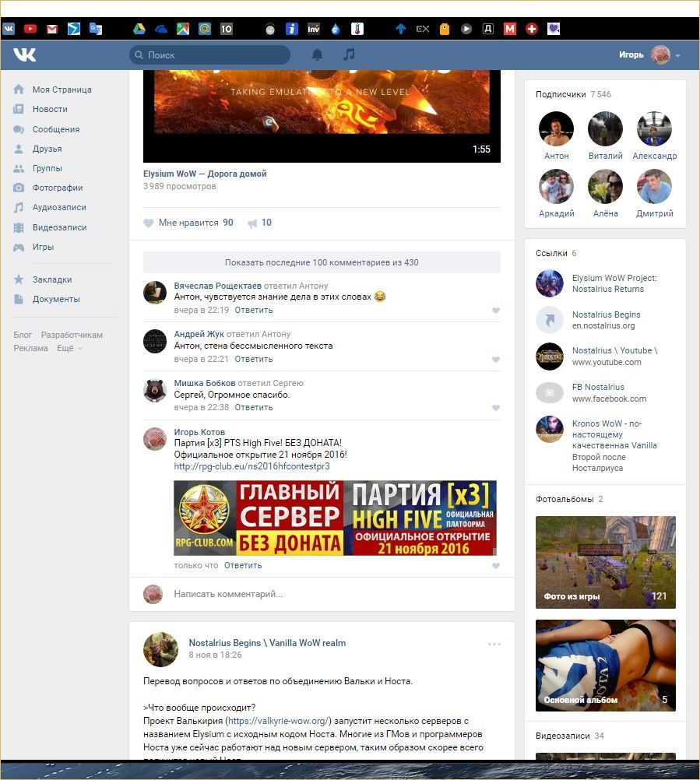The height and width of the screenshot is (780, 700).
Task: Like Мишка Бобков's comment heart
Action: [x=495, y=407]
